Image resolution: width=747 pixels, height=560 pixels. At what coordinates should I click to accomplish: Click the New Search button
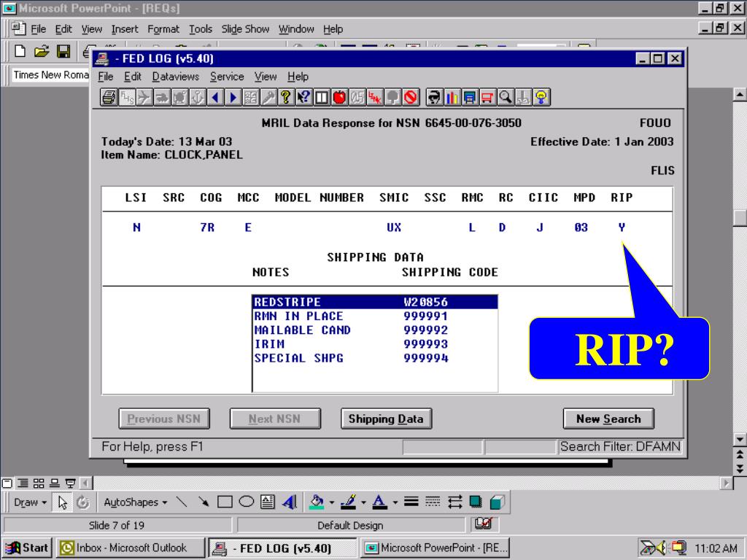click(608, 419)
